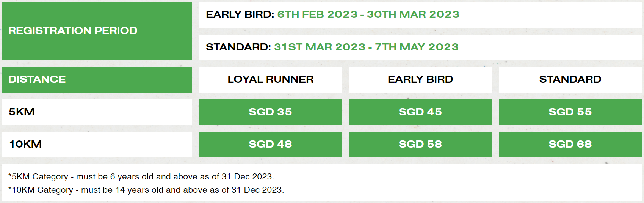Image resolution: width=644 pixels, height=203 pixels.
Task: Click the black 'EARLY BIRD:' label in registration period
Action: 240,14
